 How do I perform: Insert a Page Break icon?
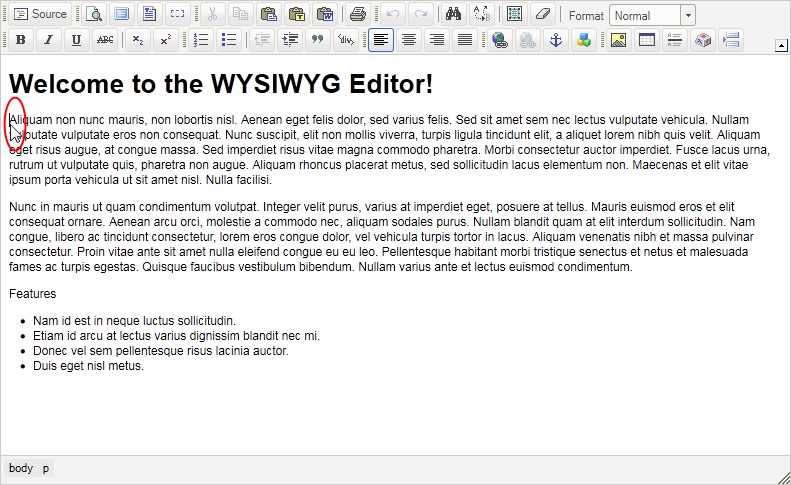[731, 40]
